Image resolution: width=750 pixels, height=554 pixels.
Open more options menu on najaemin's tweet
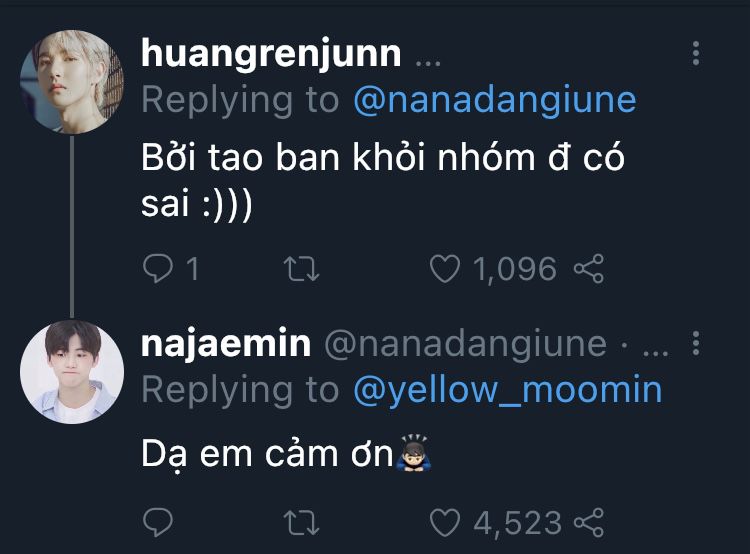[x=697, y=345]
